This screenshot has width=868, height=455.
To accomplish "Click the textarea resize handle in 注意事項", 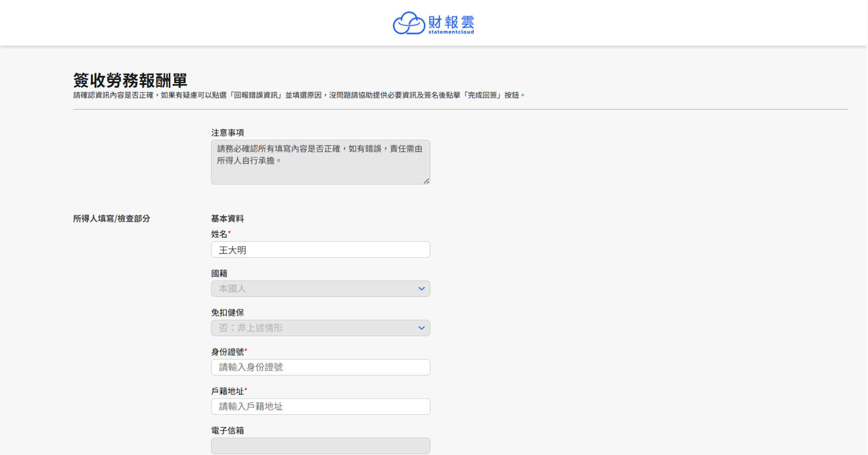I will coord(426,181).
